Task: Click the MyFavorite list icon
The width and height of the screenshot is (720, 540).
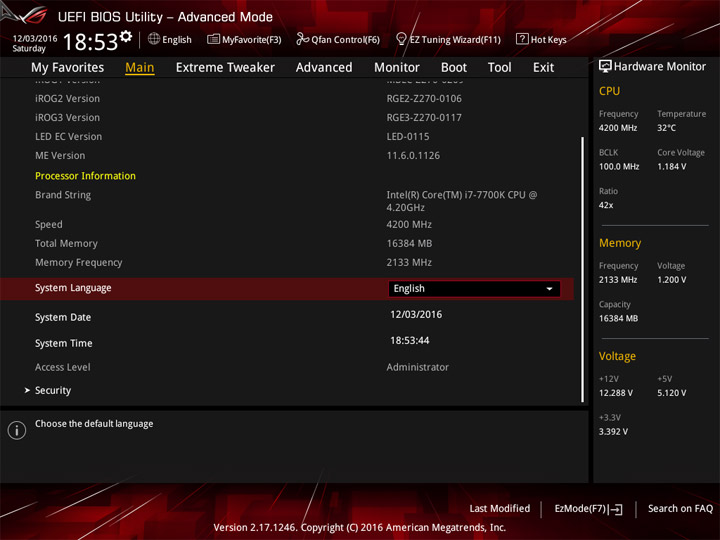Action: click(213, 39)
